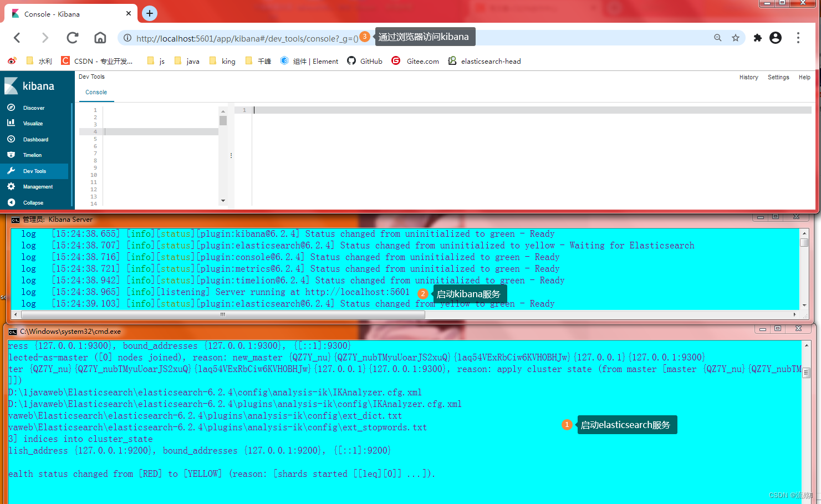Click the 'ealth status changed from [RED]' line
This screenshot has width=821, height=504.
(222, 474)
